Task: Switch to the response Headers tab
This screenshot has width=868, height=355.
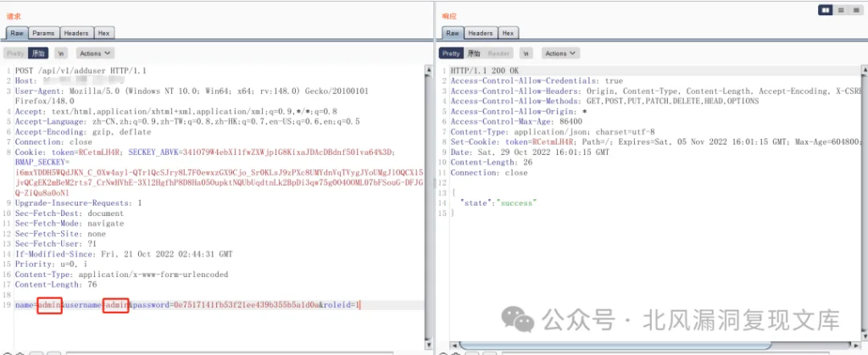Action: click(481, 33)
